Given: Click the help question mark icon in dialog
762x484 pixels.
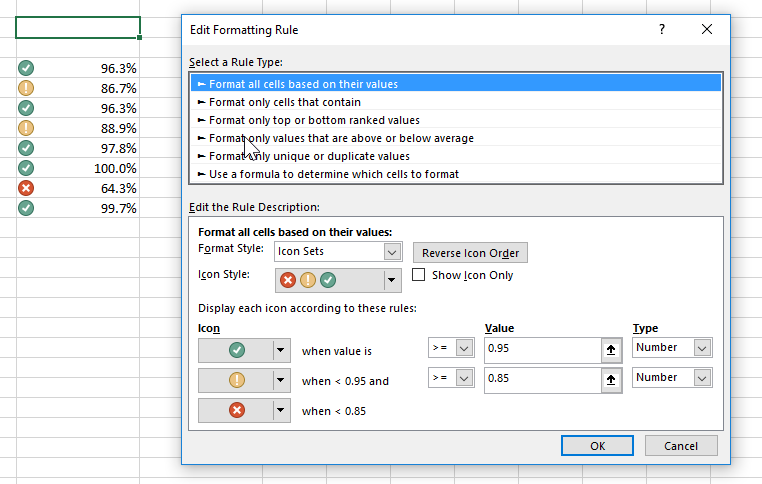Looking at the screenshot, I should coord(662,29).
